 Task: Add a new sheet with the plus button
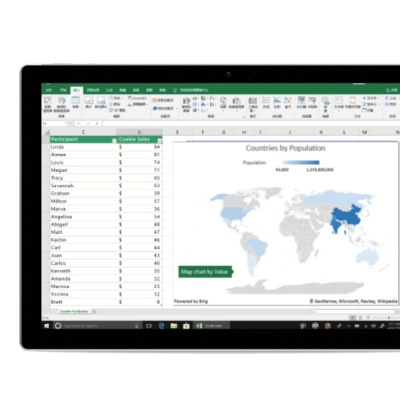[x=94, y=311]
